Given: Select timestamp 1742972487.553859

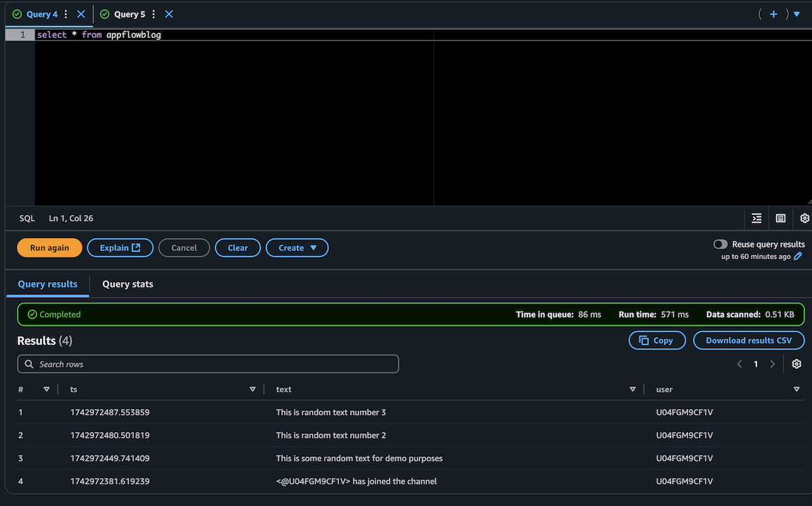Looking at the screenshot, I should pyautogui.click(x=110, y=412).
